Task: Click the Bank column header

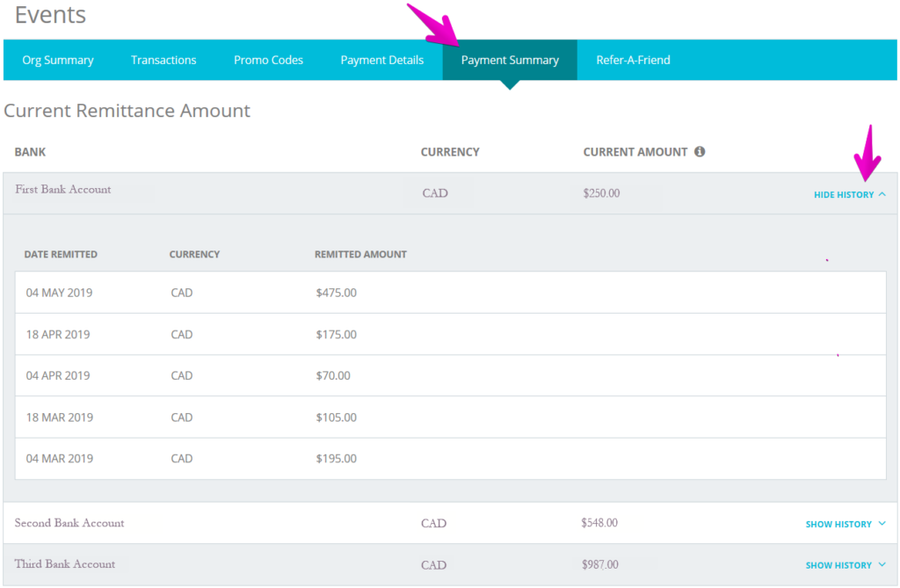Action: coord(29,151)
